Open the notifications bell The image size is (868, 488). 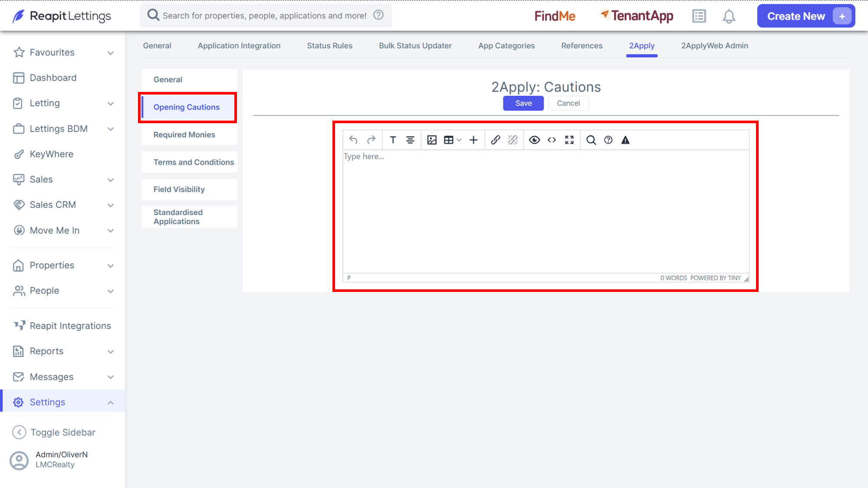click(729, 16)
